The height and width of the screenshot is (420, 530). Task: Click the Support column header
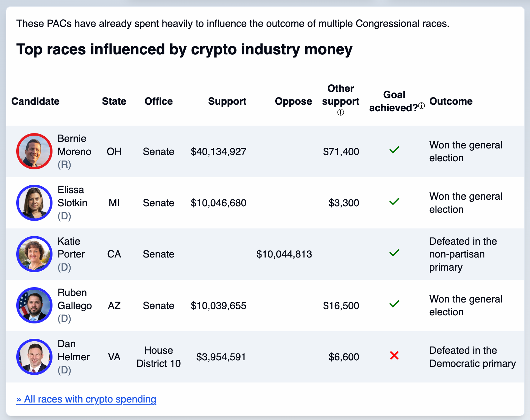pos(227,101)
